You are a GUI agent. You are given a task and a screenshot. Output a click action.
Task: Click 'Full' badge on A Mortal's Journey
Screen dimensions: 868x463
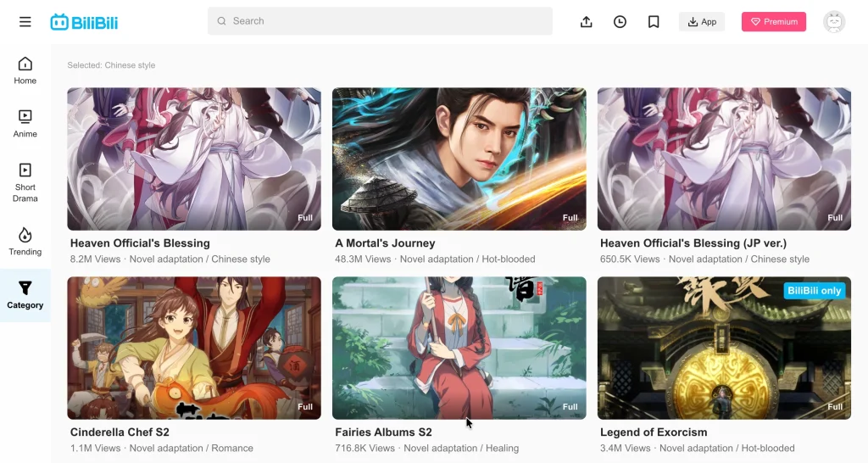pos(570,218)
